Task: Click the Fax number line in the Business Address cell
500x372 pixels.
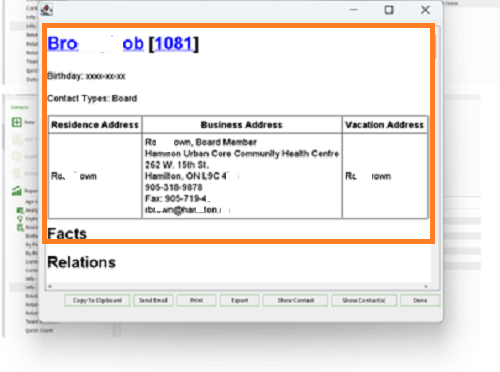Action: [x=180, y=199]
